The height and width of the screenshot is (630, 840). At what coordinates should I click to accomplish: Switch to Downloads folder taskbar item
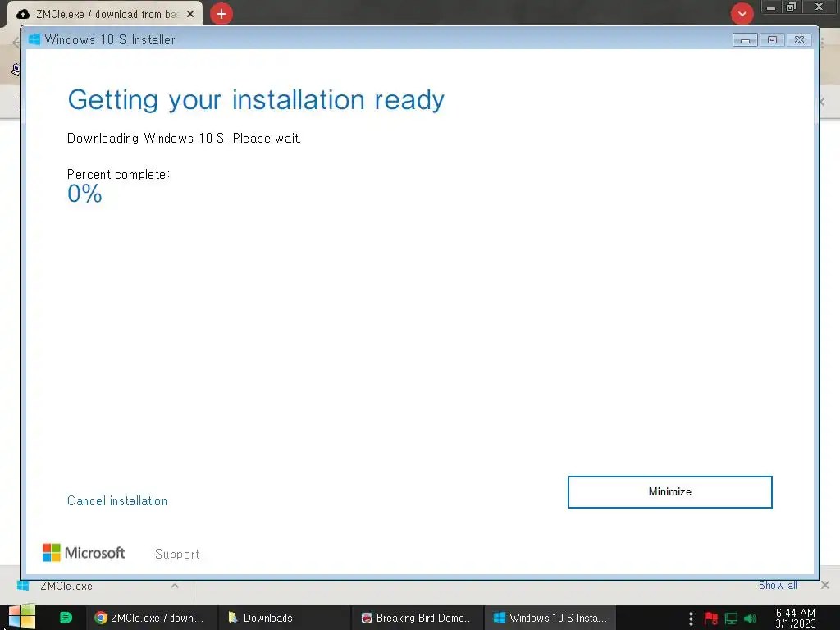point(284,618)
